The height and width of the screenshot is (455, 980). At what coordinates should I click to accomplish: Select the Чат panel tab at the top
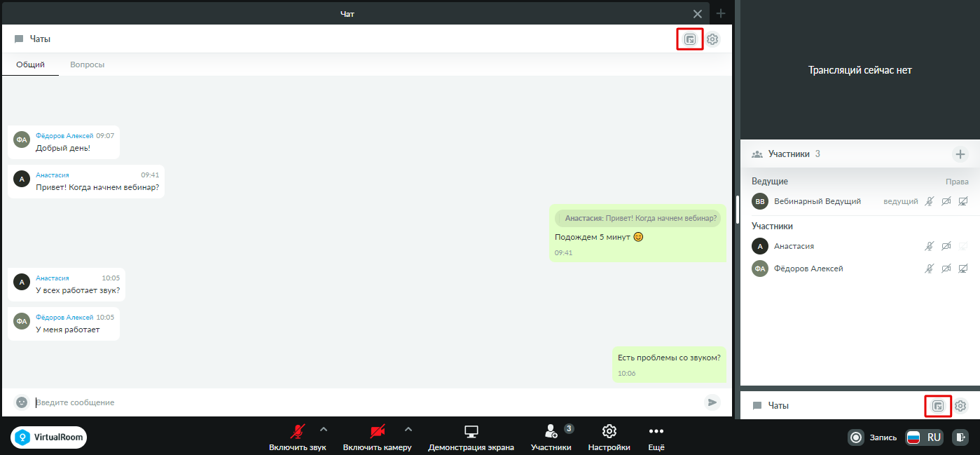(347, 13)
